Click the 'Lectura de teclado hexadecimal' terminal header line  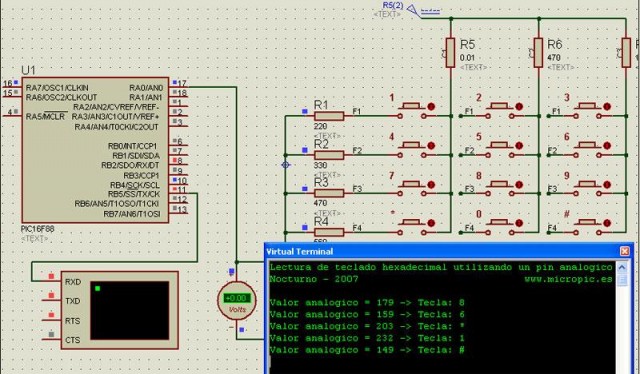(441, 268)
